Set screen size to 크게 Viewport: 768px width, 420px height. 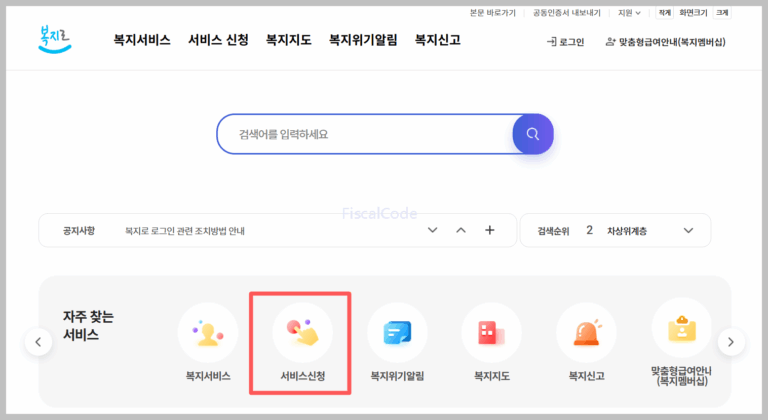click(721, 13)
